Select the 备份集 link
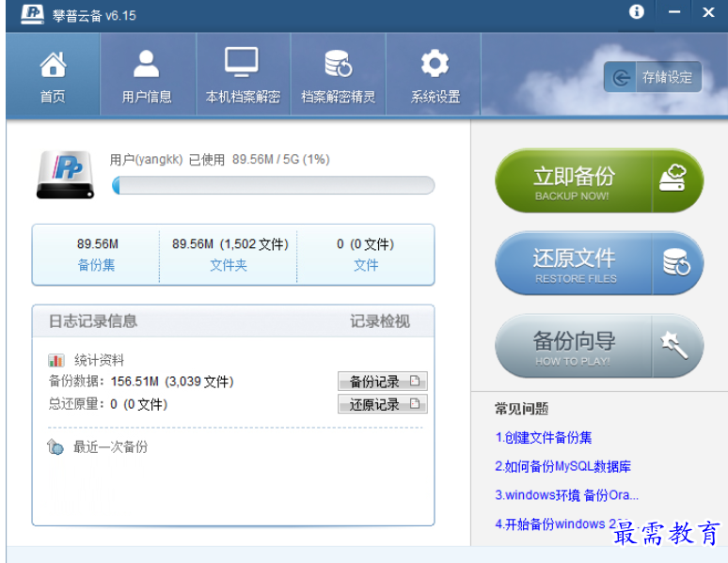The image size is (728, 563). tap(96, 265)
